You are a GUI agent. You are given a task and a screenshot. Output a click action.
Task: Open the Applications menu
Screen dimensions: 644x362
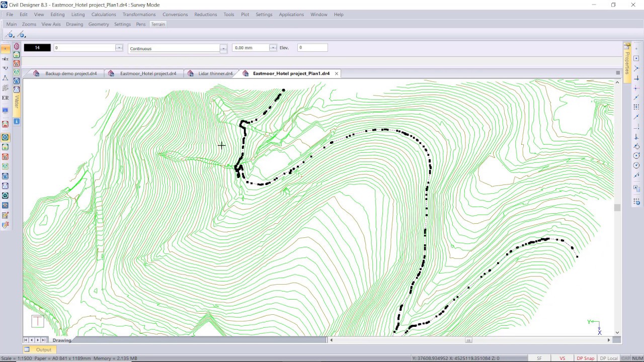pos(291,15)
